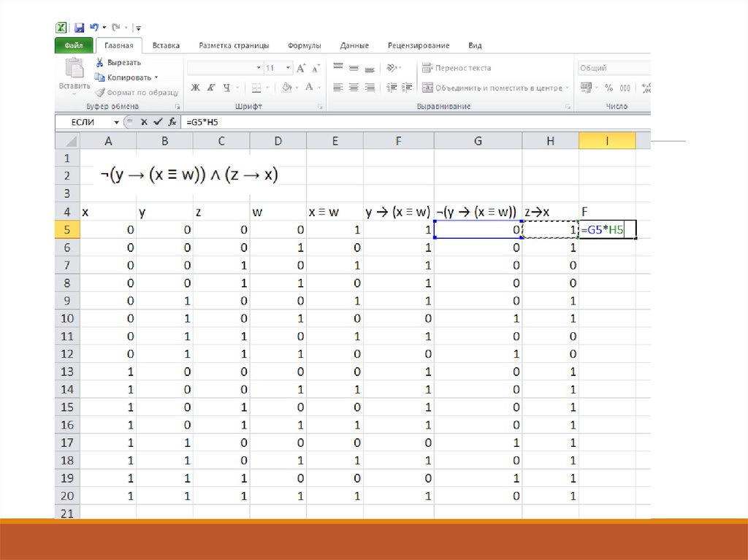Open the Буфер обмена dialog launcher
Viewport: 748px width, 560px height.
pyautogui.click(x=178, y=107)
